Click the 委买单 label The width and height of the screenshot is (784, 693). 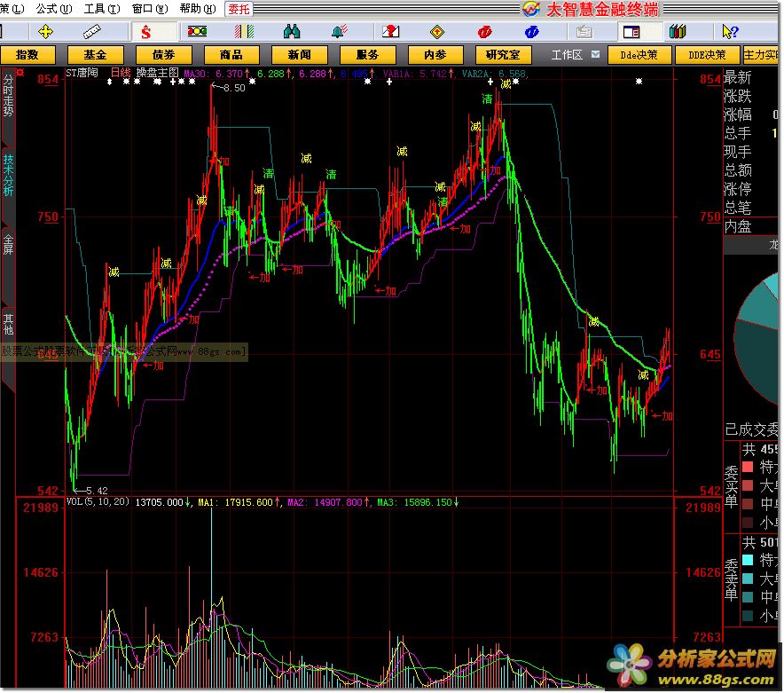click(731, 486)
